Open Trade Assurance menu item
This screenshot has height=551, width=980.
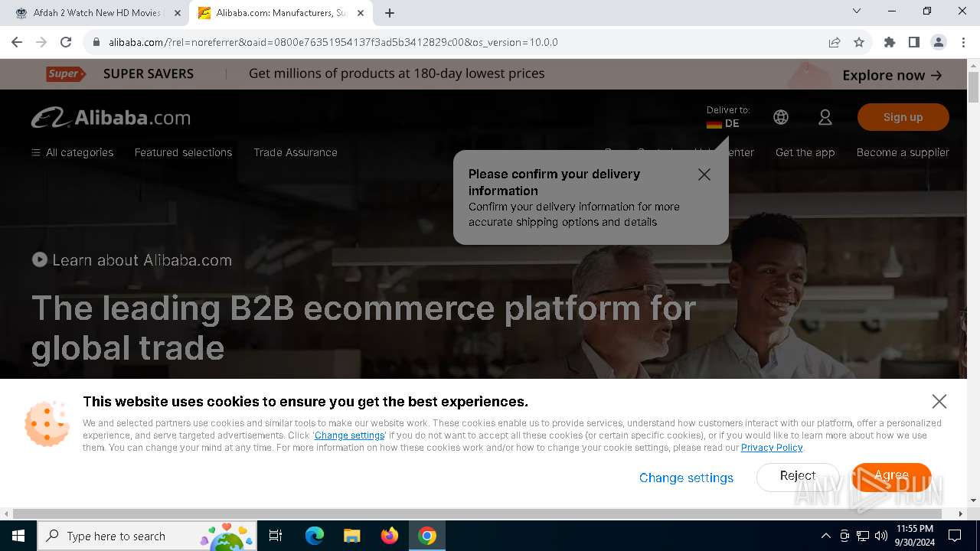296,152
